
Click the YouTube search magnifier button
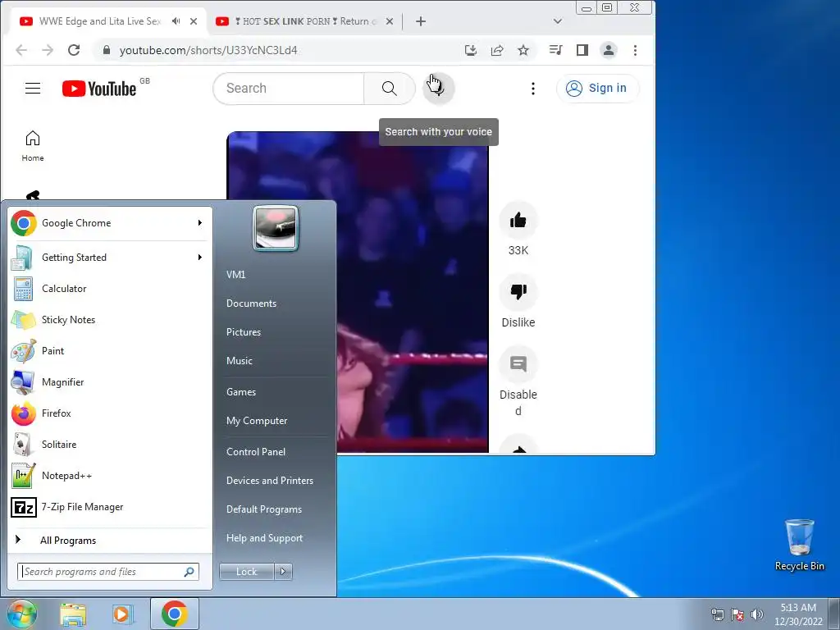coord(390,89)
